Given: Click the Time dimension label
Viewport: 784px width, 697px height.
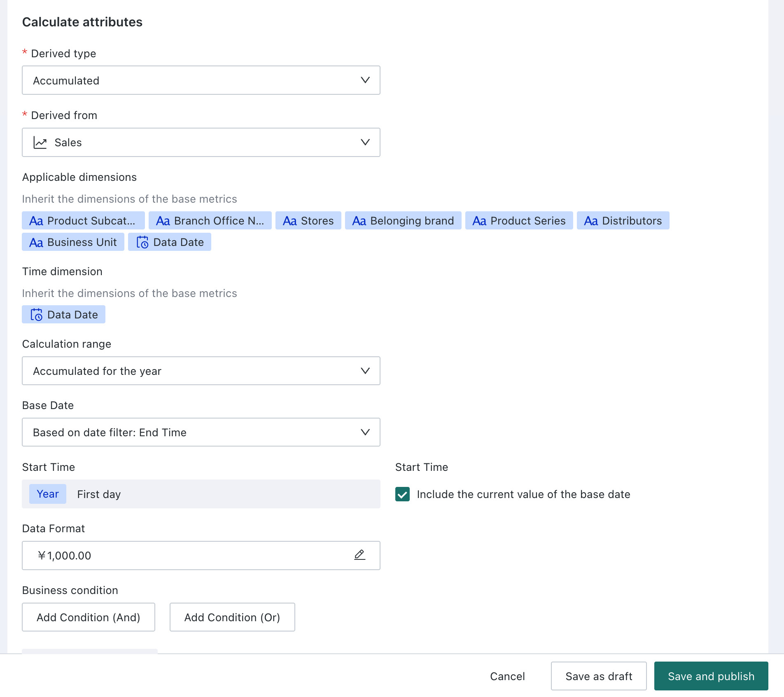Looking at the screenshot, I should click(62, 271).
